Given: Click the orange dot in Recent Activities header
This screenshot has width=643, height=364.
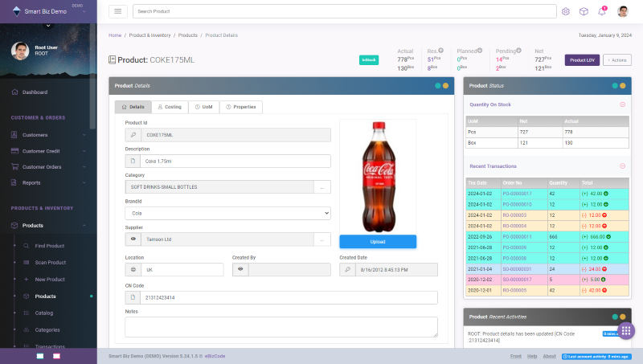Looking at the screenshot, I should click(x=622, y=317).
